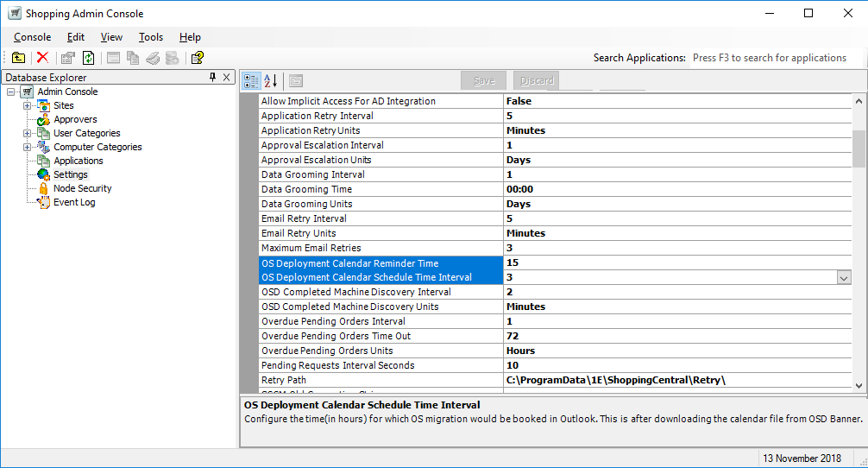Open the Help question mark toolbar icon
Screen dimensions: 868x468
[198, 58]
